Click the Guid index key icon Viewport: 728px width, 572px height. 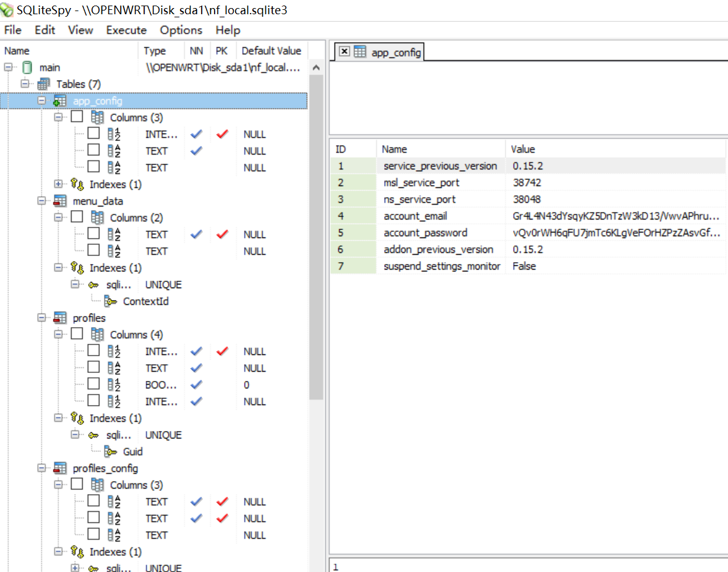[111, 452]
